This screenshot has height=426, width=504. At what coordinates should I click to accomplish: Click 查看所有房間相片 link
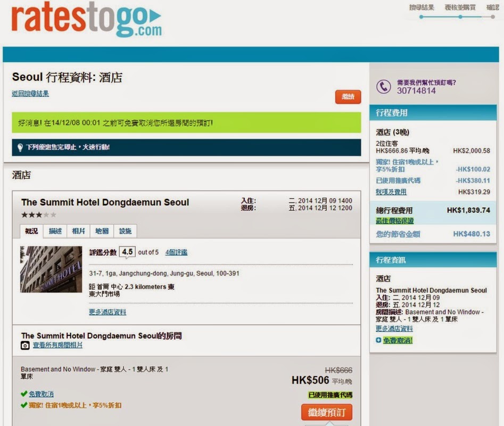click(57, 345)
